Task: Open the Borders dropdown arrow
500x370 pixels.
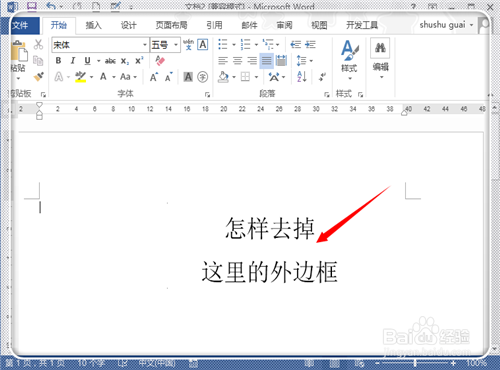Action: [x=256, y=77]
